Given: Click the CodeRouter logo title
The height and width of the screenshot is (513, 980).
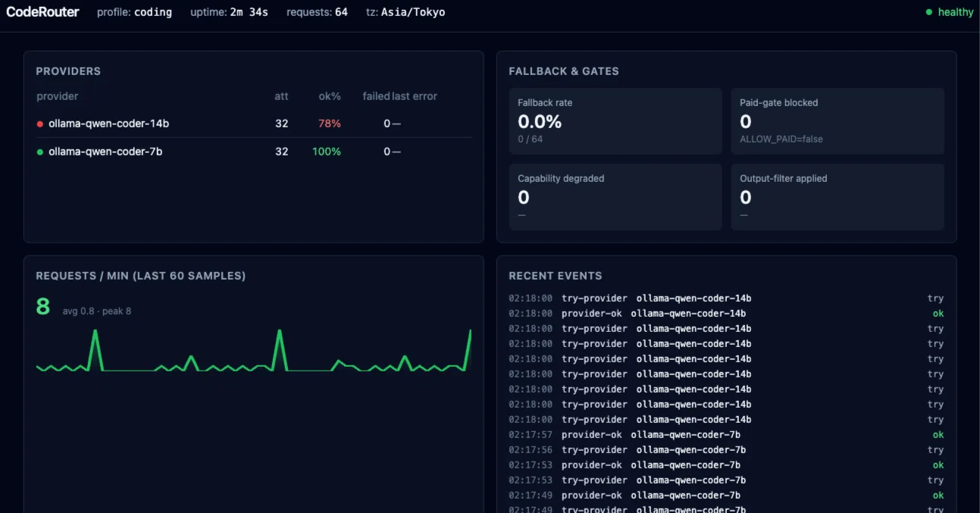Looking at the screenshot, I should (x=42, y=12).
